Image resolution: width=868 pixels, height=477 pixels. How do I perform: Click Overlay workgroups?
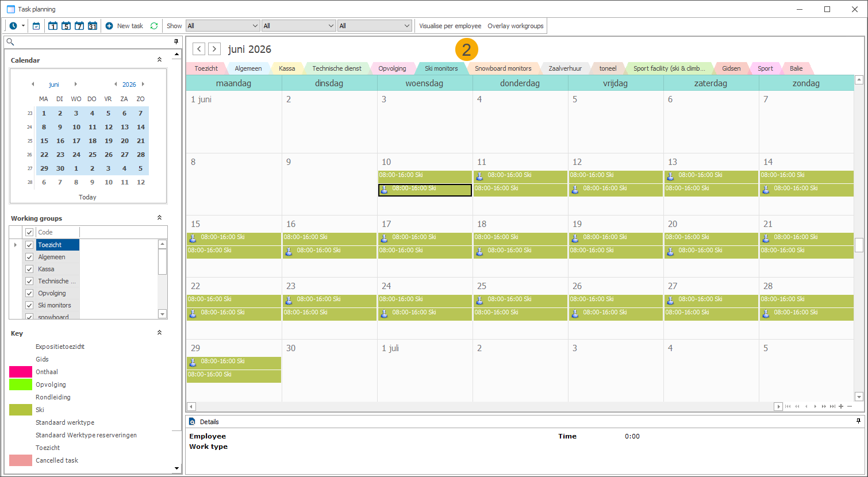pos(516,26)
